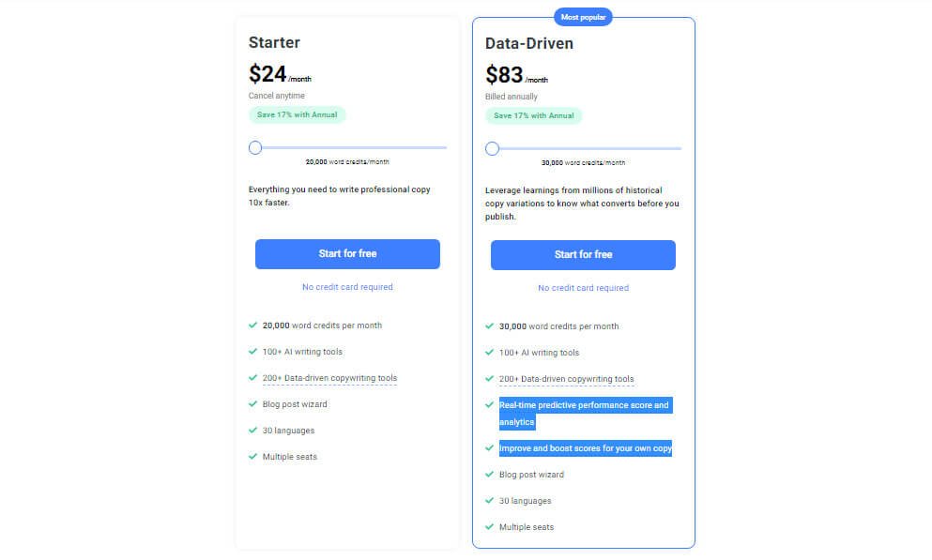Click checkmark beside Data-Driven's 30 languages
Viewport: 932px width, 560px height.
489,501
